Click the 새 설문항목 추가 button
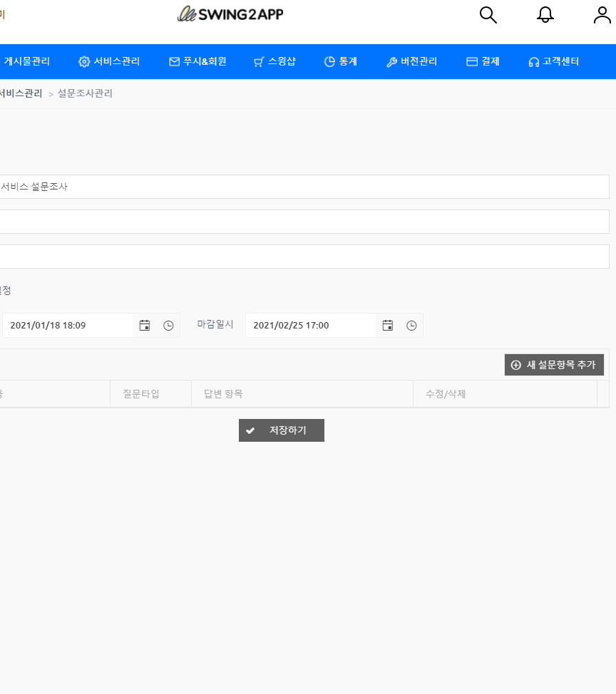Screen dimensions: 616x694 coord(554,365)
